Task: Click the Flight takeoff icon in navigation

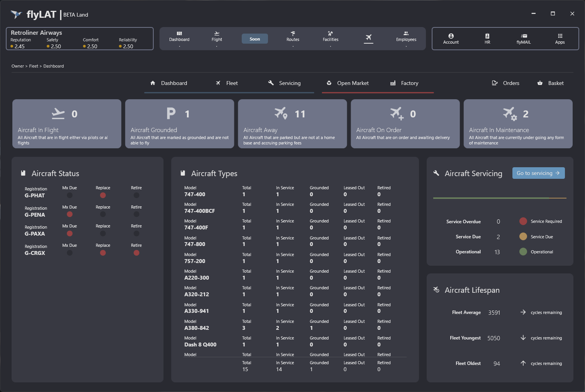Action: click(217, 34)
